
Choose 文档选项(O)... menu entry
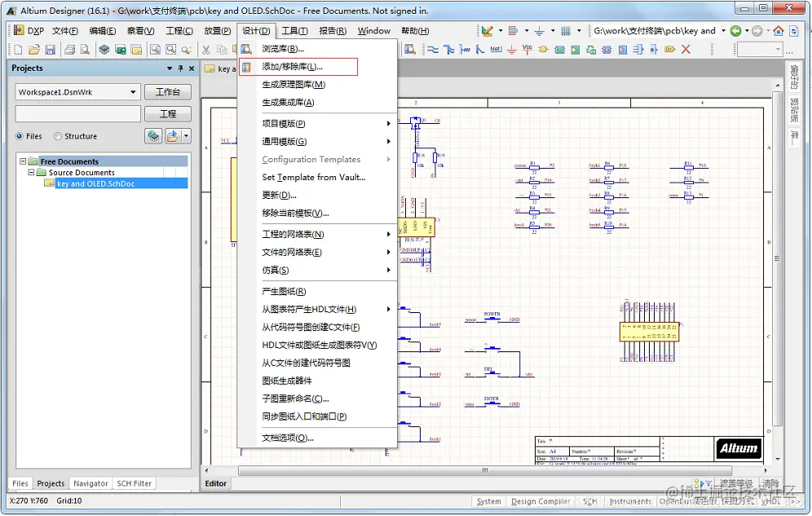tap(317, 438)
